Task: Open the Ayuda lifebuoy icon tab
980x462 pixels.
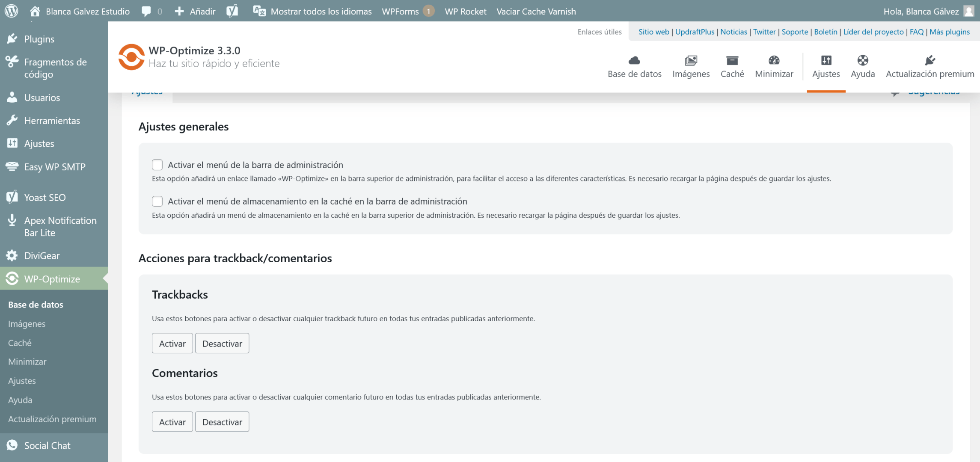Action: [863, 60]
